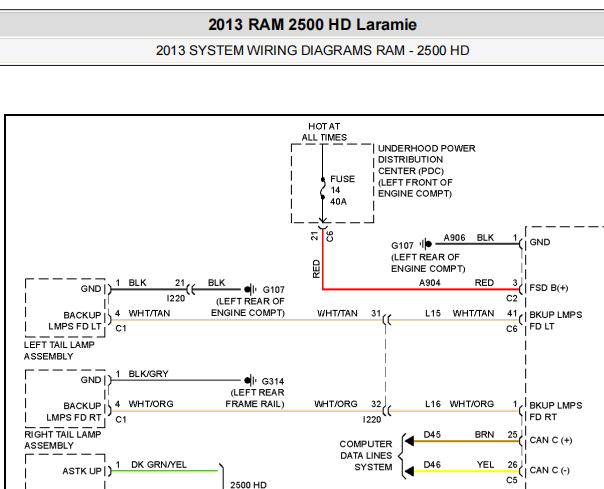Click the 'ASTK UP' label
Viewport: 604px width, 489px height.
pyautogui.click(x=82, y=471)
